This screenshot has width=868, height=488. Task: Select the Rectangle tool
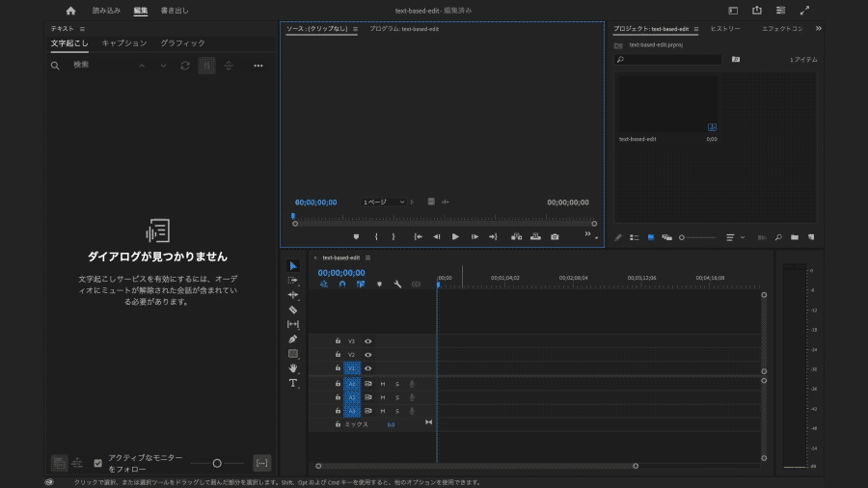[293, 354]
